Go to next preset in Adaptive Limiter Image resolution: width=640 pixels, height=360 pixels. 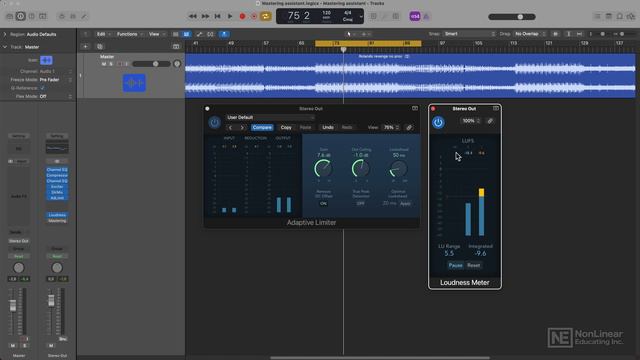click(242, 127)
